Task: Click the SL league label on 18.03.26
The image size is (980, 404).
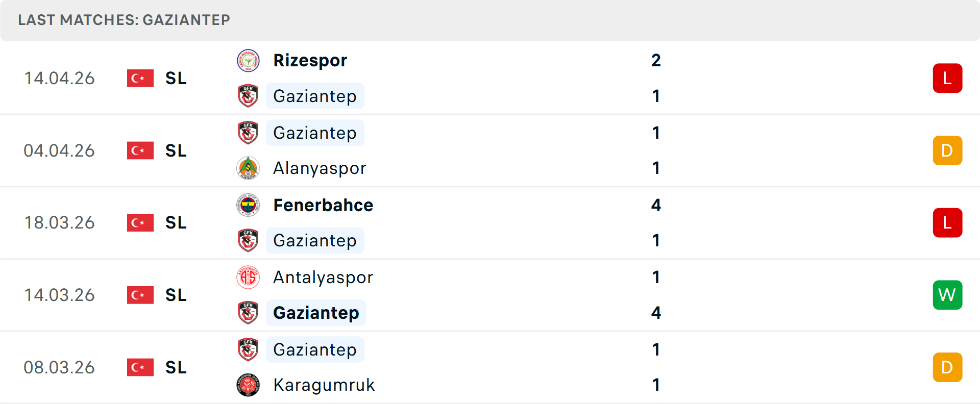Action: pos(176,223)
